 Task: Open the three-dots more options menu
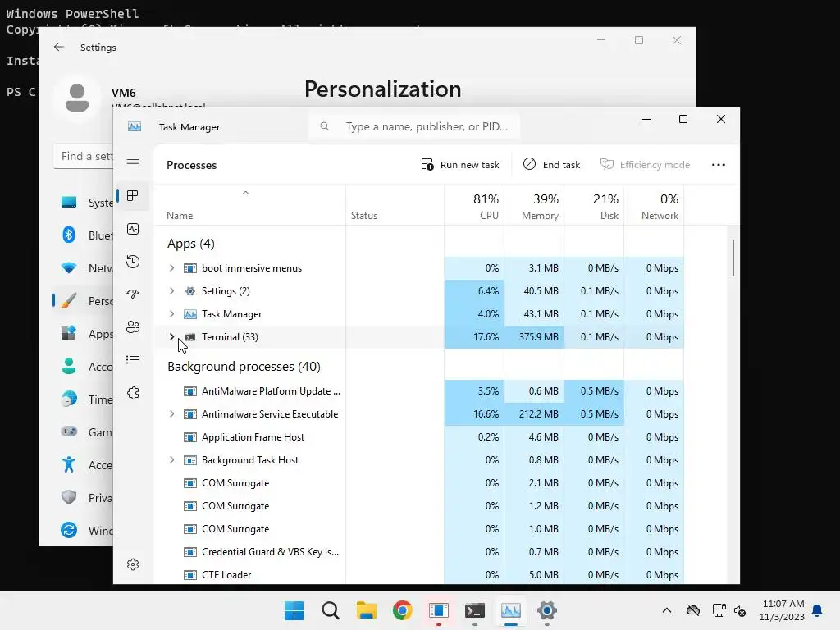coord(719,164)
